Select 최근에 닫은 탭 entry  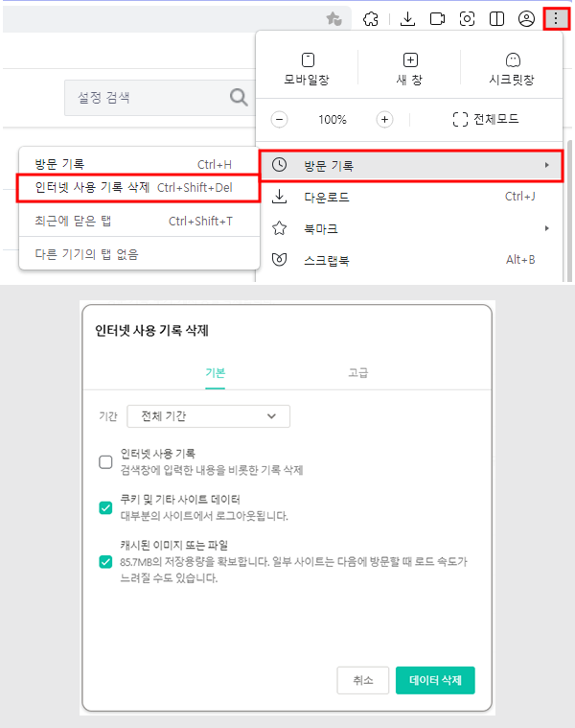coord(139,221)
